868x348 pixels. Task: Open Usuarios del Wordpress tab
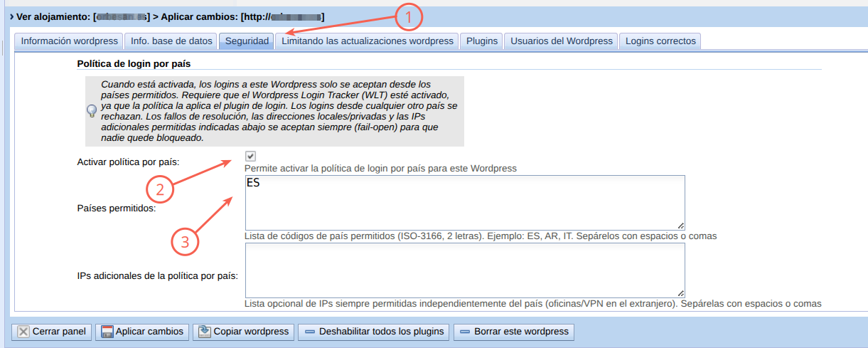(x=561, y=41)
